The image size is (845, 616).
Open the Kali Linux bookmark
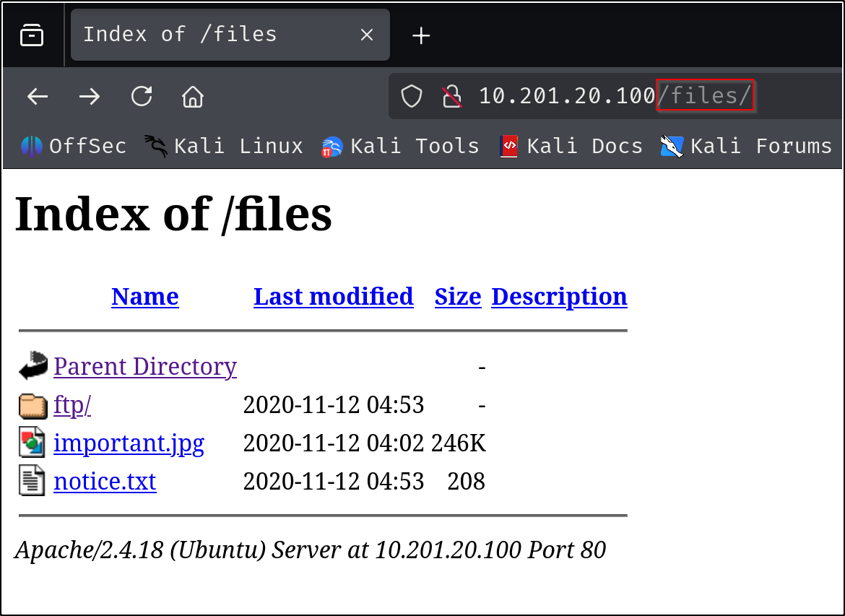point(223,147)
